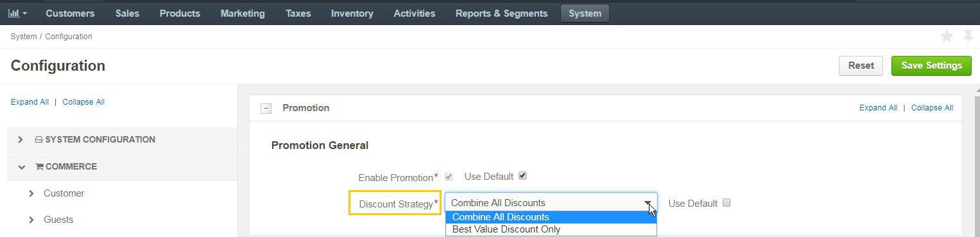This screenshot has width=980, height=237.
Task: Click the favorite star icon
Action: pyautogui.click(x=947, y=37)
